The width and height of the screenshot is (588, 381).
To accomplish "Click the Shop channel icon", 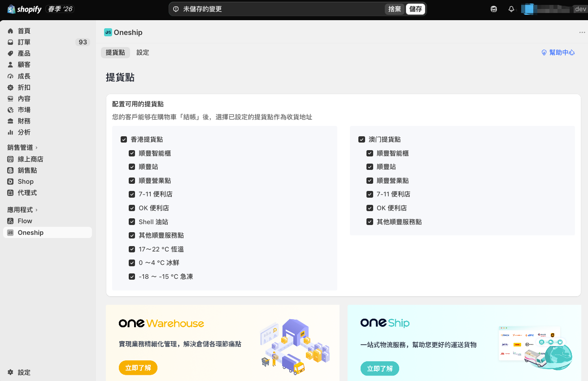I will click(x=10, y=182).
